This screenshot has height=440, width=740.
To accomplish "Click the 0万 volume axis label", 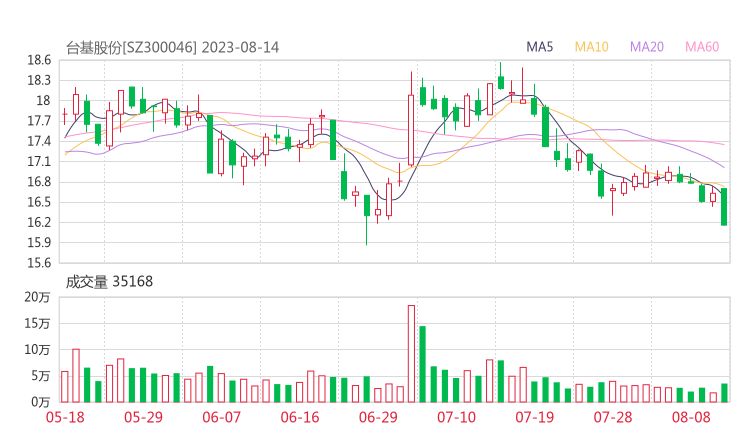I will click(x=41, y=402).
